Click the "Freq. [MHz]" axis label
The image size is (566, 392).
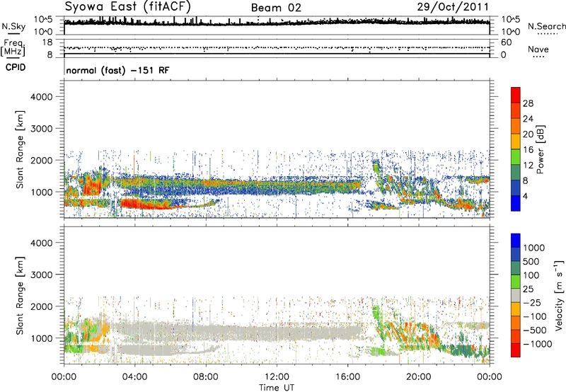pyautogui.click(x=13, y=48)
